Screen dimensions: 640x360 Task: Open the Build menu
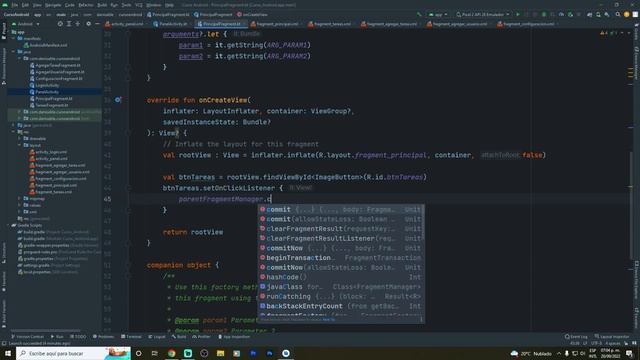[102, 5]
